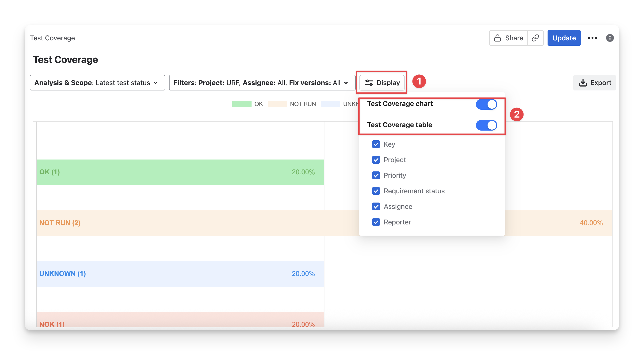Disable the Test Coverage chart toggle
Viewport: 644px width, 355px height.
(x=486, y=104)
